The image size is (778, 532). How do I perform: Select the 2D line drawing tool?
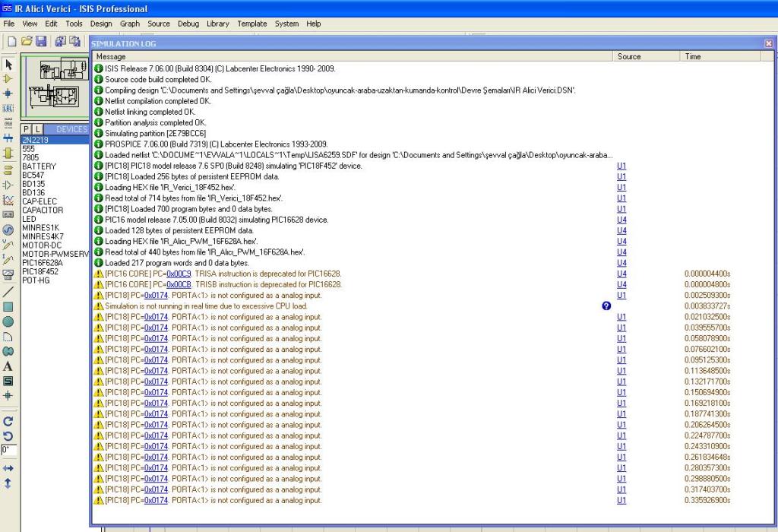(8, 292)
